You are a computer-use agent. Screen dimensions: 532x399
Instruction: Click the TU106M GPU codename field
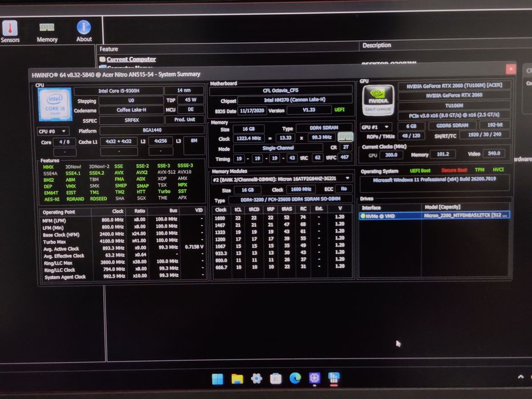click(x=454, y=105)
